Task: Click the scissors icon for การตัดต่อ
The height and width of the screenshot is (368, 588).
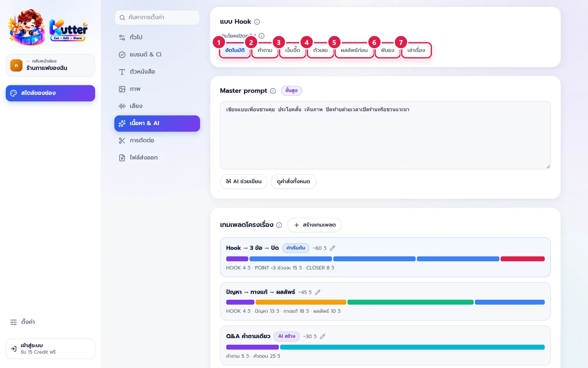Action: point(122,141)
